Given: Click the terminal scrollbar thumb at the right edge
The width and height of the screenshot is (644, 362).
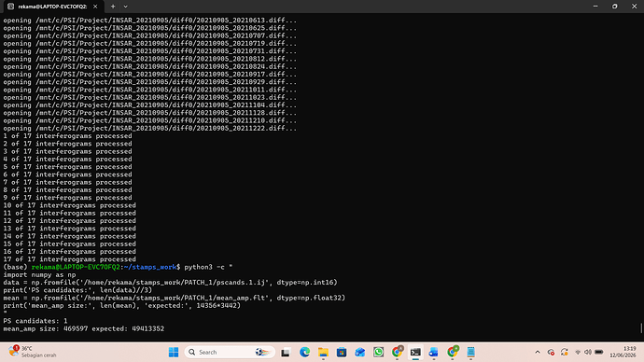Looking at the screenshot, I should (x=641, y=327).
